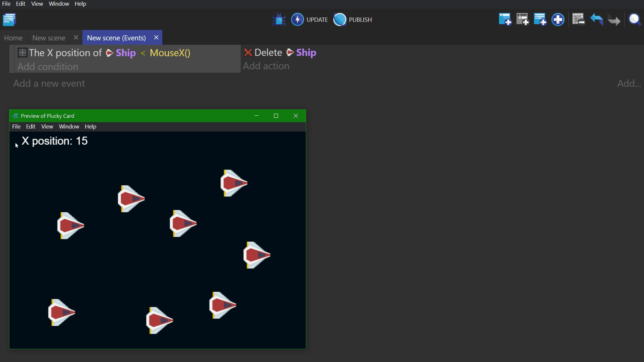Viewport: 644px width, 362px height.
Task: Switch to the New scene tab
Action: (49, 38)
